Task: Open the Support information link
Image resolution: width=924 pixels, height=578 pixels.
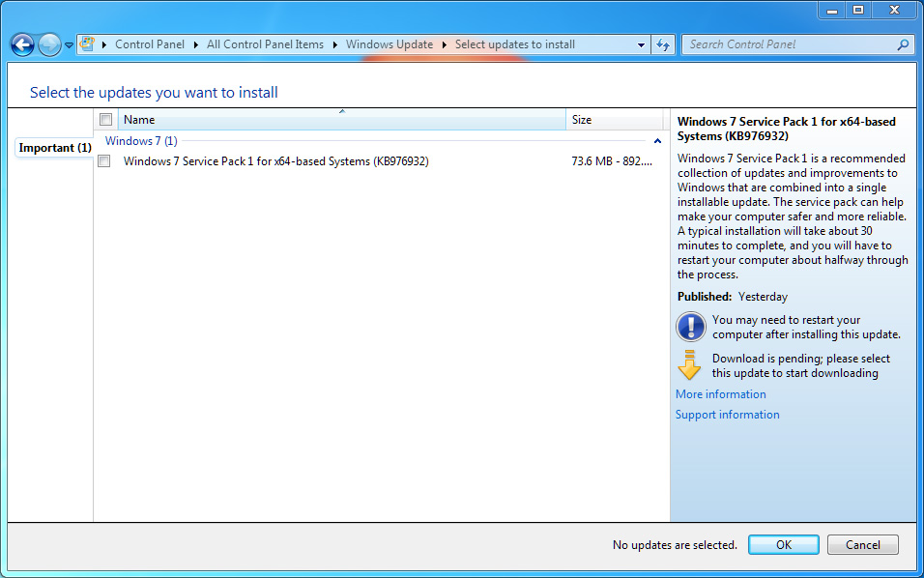Action: 727,415
